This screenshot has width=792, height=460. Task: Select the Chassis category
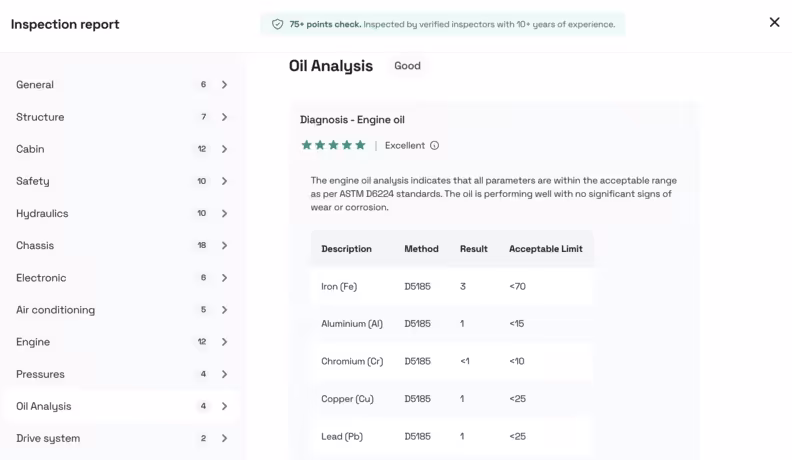(35, 245)
